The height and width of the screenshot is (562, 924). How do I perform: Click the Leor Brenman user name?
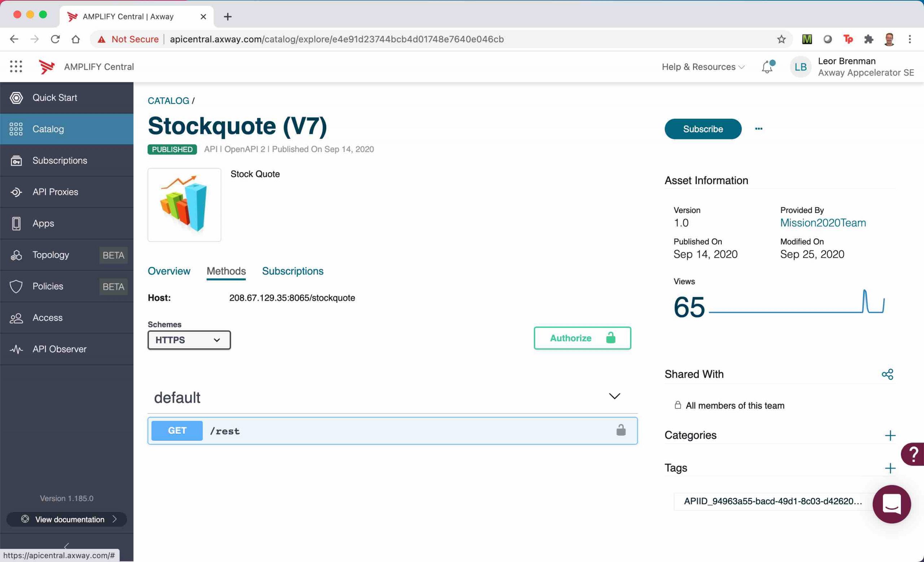tap(846, 61)
